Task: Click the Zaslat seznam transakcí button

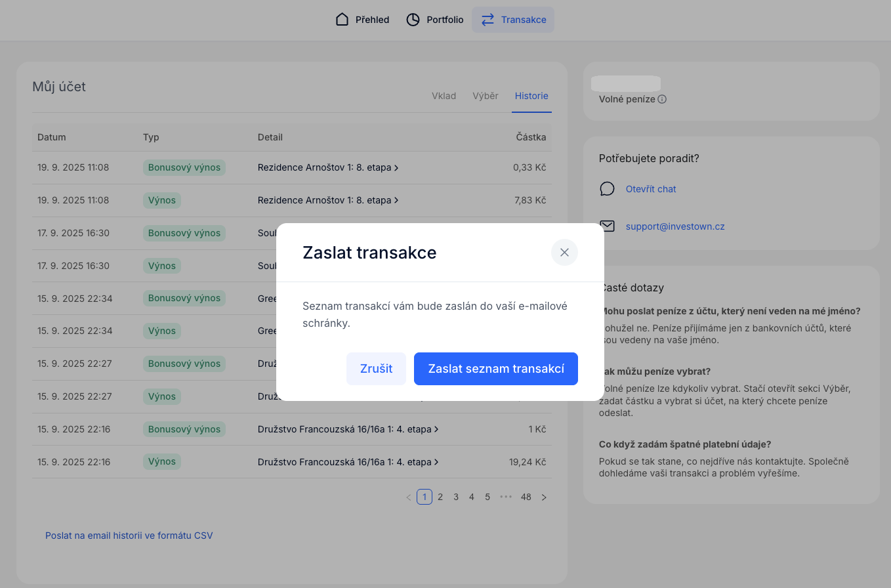Action: point(495,369)
